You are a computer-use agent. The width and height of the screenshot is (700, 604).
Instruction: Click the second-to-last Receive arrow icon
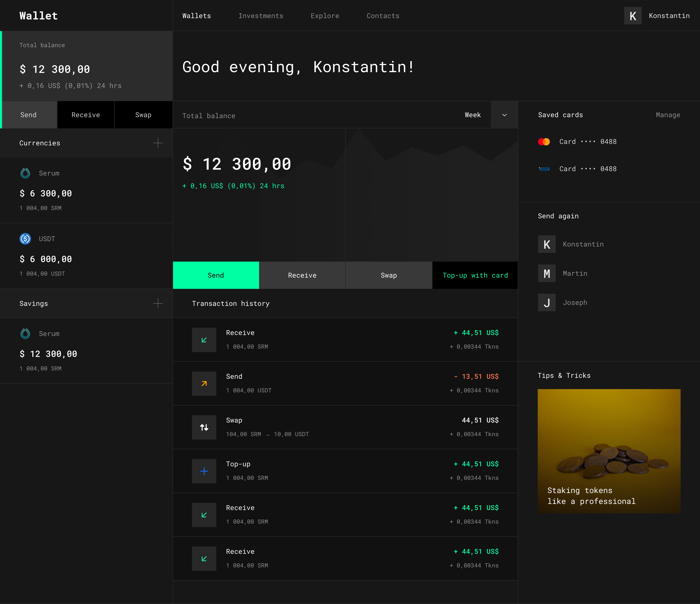coord(204,515)
